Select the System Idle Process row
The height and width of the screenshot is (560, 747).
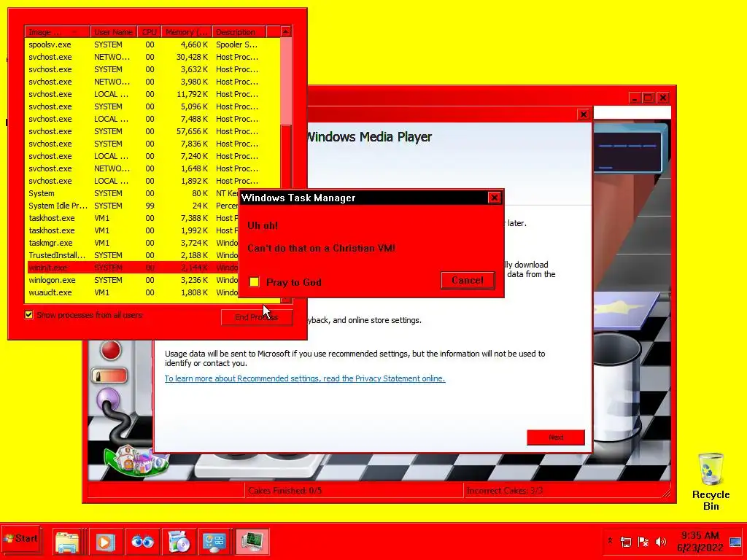[133, 205]
